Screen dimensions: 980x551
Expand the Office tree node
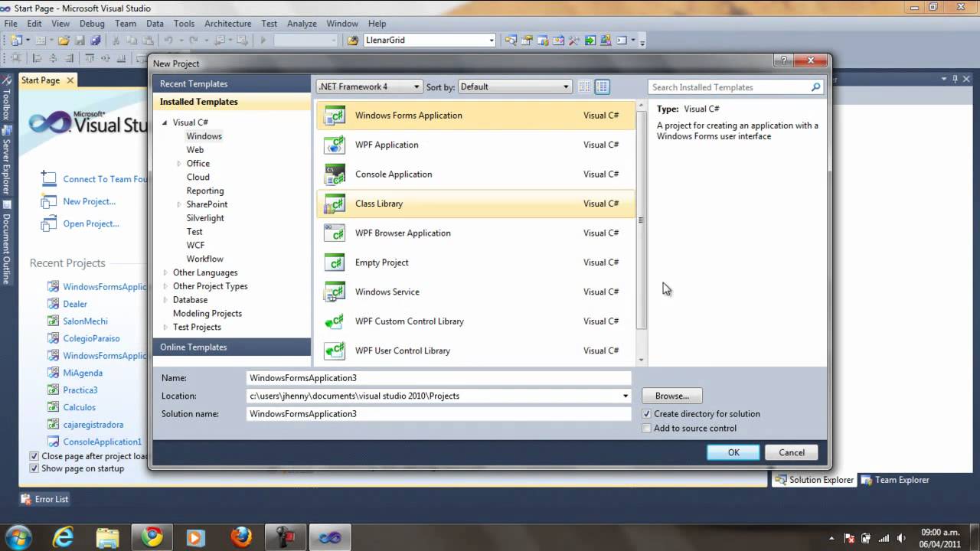178,164
